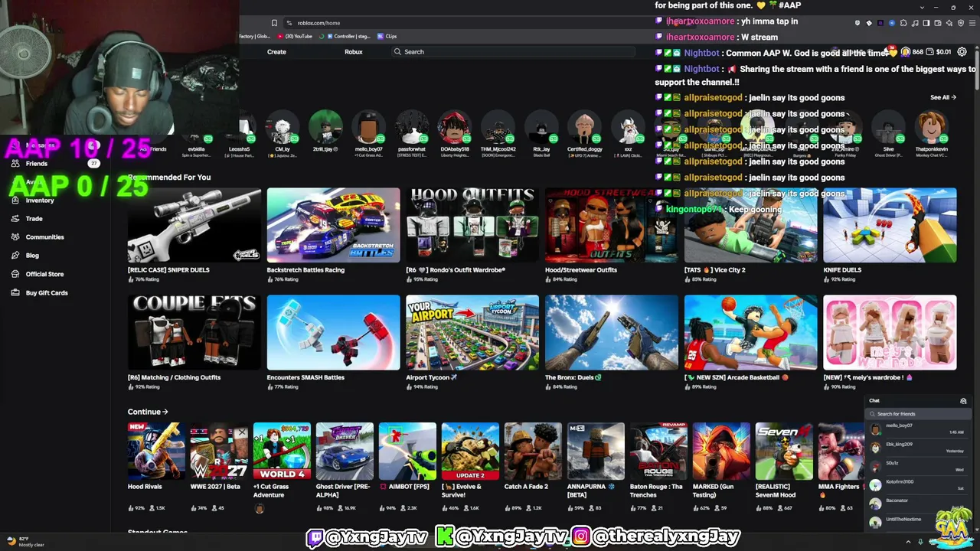Open the +1 Cut Grass Adventure thumbnail
The width and height of the screenshot is (980, 551).
pyautogui.click(x=282, y=451)
